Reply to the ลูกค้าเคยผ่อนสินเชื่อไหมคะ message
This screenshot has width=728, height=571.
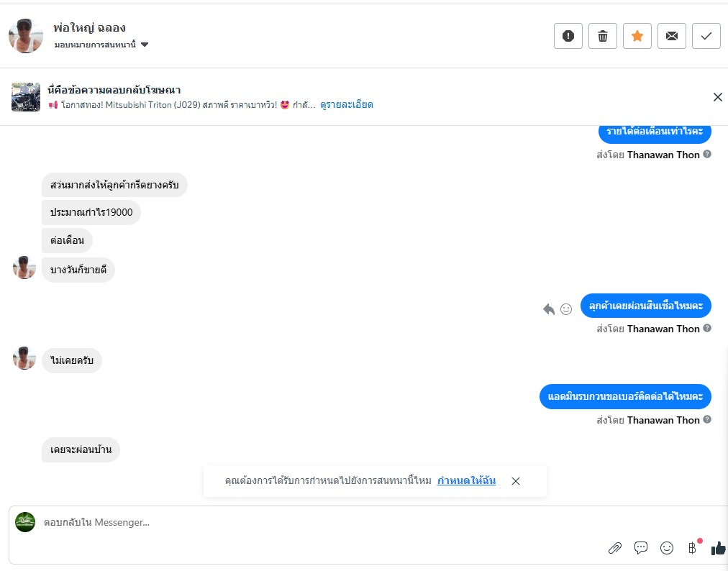(549, 309)
